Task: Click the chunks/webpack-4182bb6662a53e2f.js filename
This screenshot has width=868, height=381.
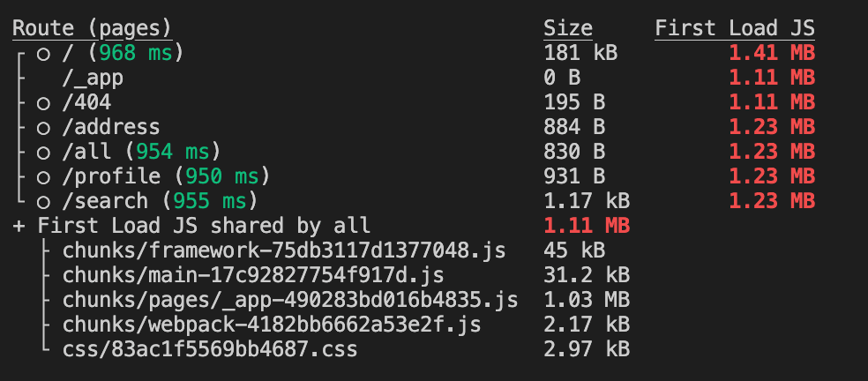Action: click(272, 325)
